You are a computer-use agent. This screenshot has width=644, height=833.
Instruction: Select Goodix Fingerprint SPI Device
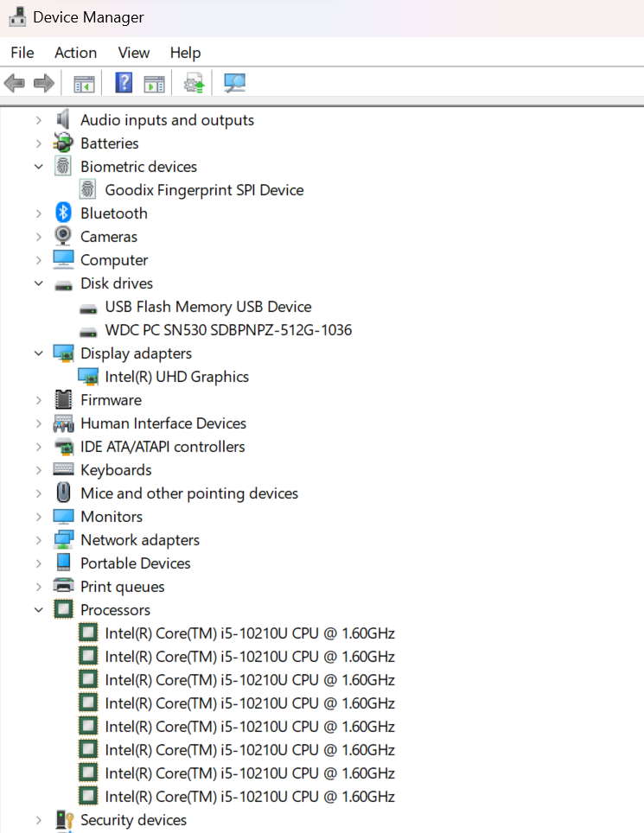pyautogui.click(x=205, y=189)
